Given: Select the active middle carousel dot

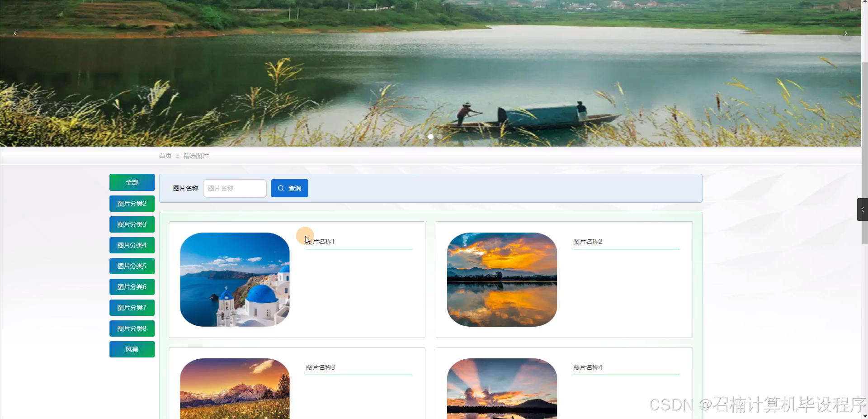Looking at the screenshot, I should click(431, 137).
